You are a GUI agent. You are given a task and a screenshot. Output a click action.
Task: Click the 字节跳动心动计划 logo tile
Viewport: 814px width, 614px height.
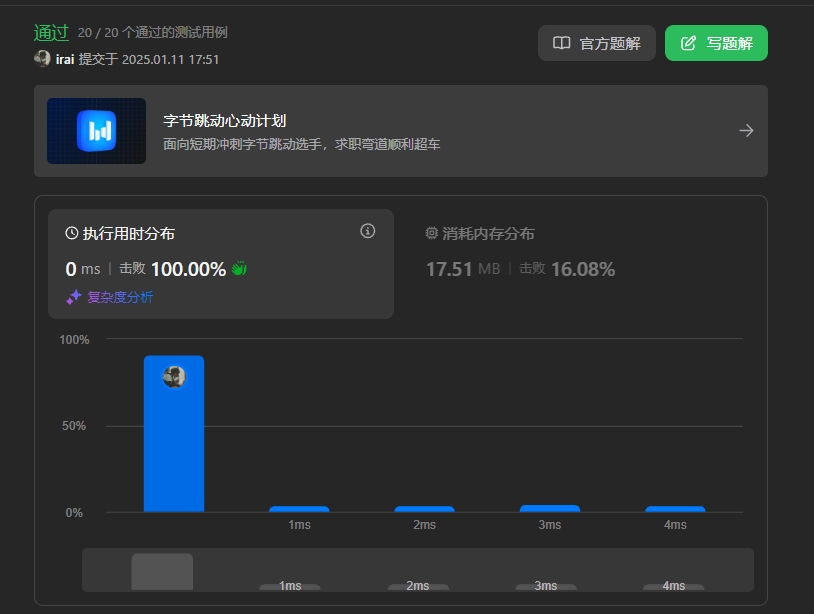pyautogui.click(x=96, y=130)
